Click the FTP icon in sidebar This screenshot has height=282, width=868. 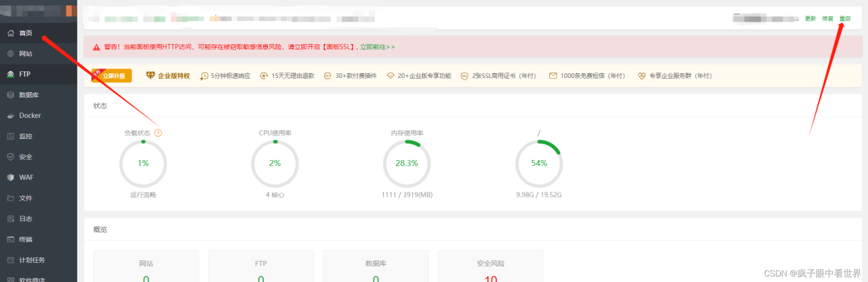(x=10, y=74)
